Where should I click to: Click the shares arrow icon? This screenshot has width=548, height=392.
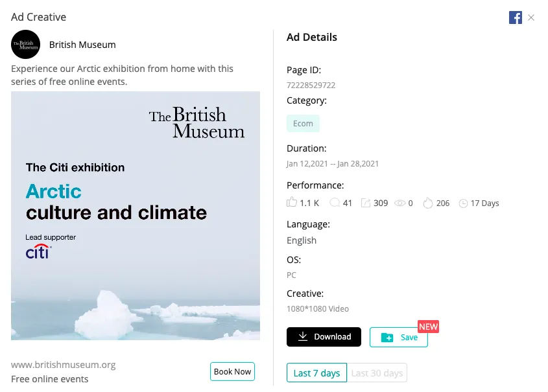pos(366,202)
